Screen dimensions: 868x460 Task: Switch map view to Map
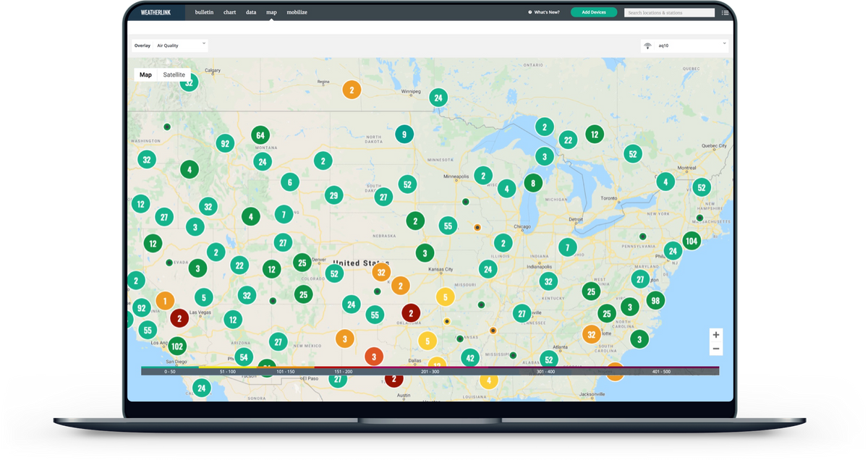coord(146,74)
